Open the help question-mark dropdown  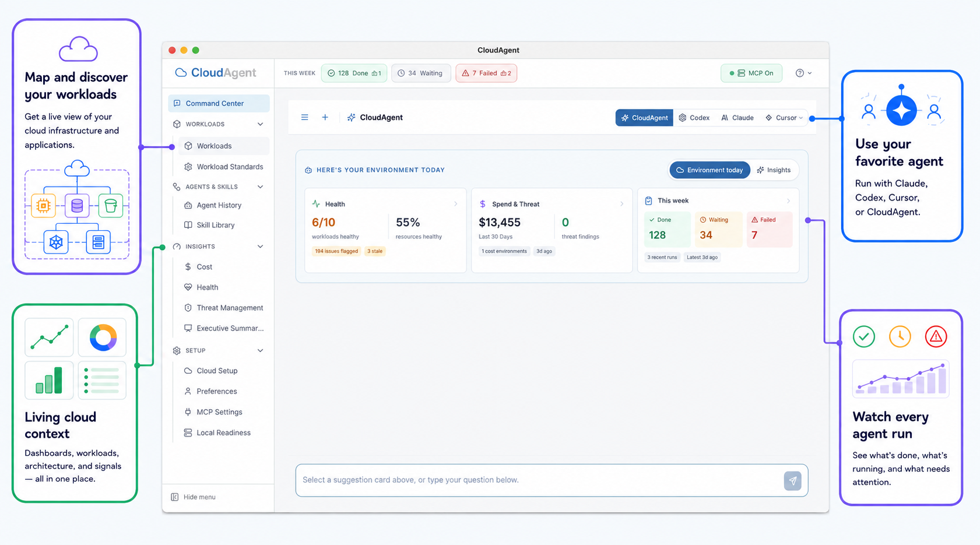pyautogui.click(x=803, y=73)
